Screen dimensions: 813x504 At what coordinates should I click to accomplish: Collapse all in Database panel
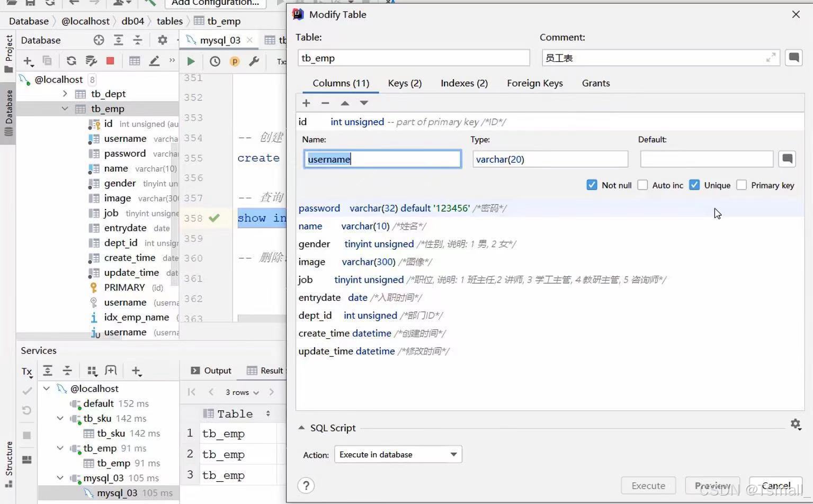(x=137, y=40)
